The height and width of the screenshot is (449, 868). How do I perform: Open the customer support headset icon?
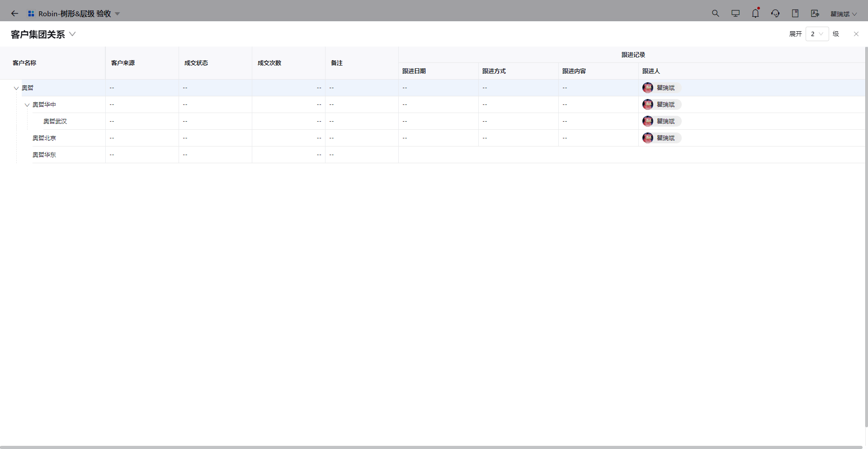[775, 14]
